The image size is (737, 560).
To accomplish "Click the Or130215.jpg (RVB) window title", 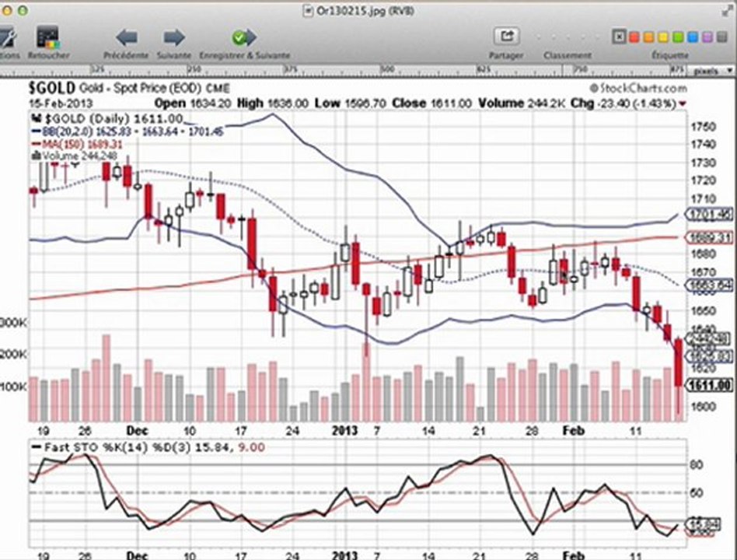I will pos(365,11).
